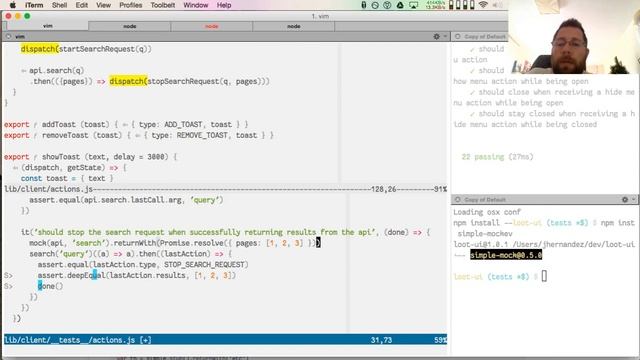Click the assert.equal api.search.lastCall.arg line
The image size is (640, 360).
point(126,200)
